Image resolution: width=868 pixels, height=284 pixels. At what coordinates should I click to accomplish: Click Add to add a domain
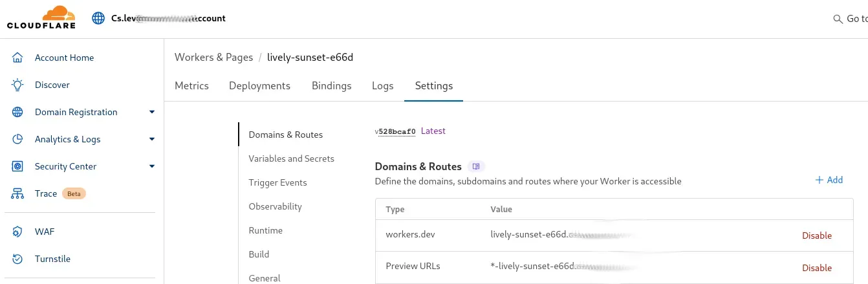pyautogui.click(x=829, y=180)
